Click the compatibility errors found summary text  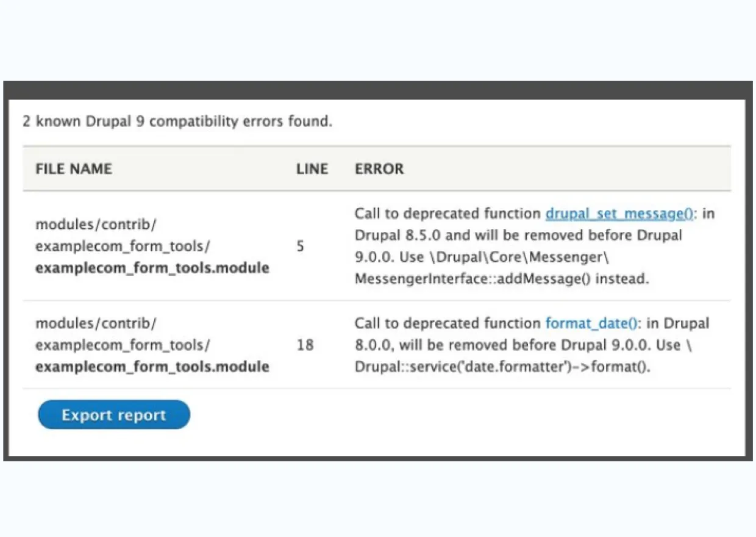(x=177, y=121)
